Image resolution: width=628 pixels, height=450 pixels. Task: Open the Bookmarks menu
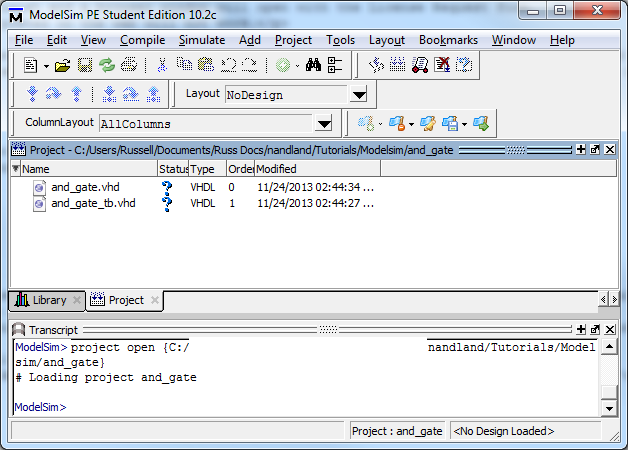point(449,40)
